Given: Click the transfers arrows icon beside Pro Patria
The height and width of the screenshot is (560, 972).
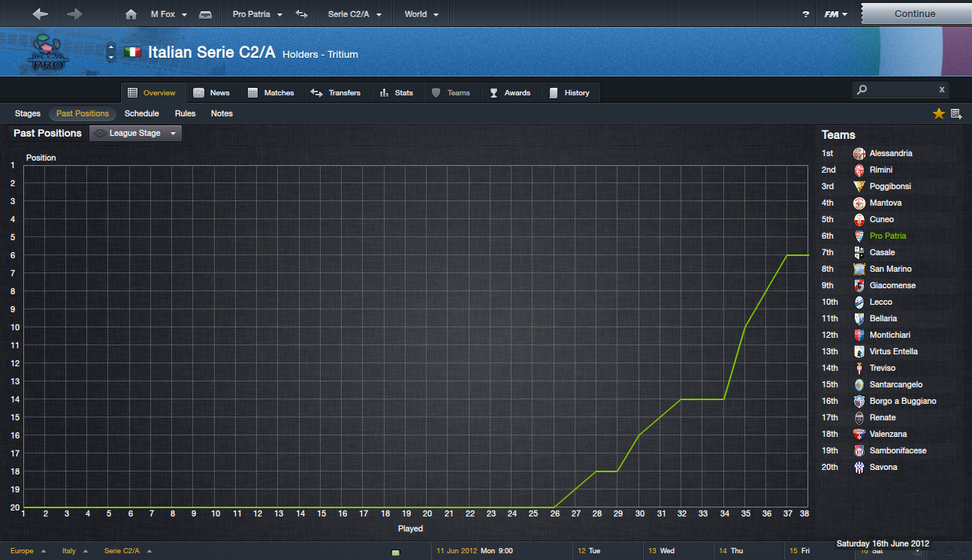Looking at the screenshot, I should [x=301, y=14].
